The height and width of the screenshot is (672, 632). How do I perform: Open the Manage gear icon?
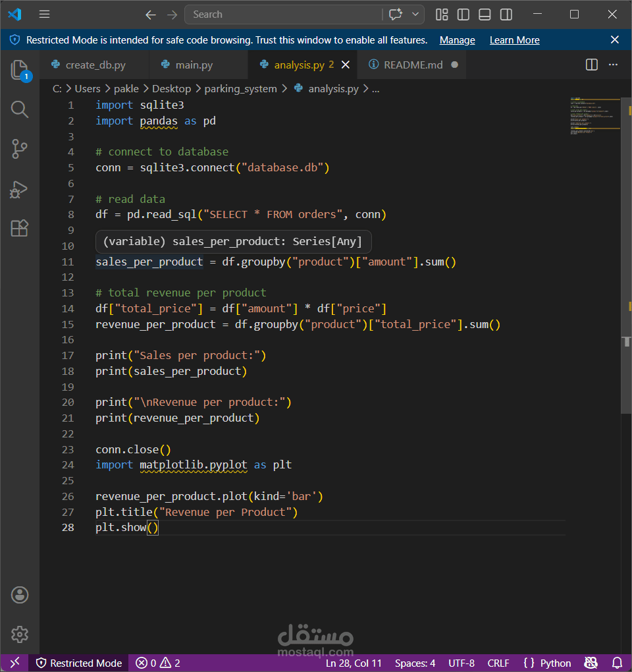click(x=19, y=634)
